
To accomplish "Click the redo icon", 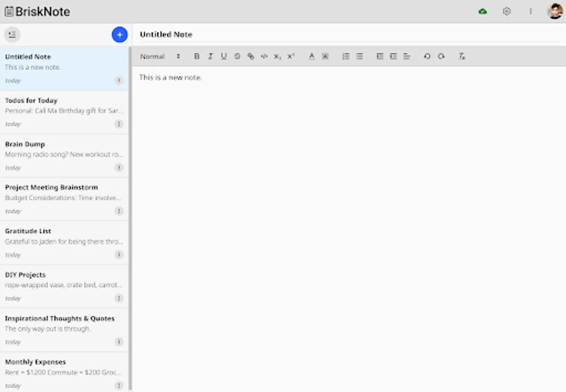I will (x=441, y=56).
